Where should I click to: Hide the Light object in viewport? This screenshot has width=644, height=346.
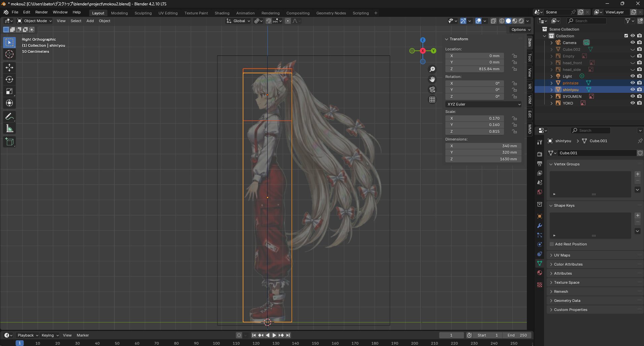pos(632,76)
